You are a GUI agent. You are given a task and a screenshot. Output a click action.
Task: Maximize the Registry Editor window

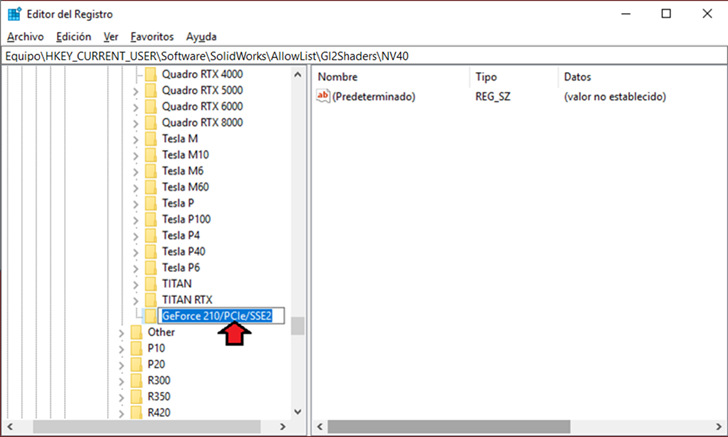(x=666, y=13)
